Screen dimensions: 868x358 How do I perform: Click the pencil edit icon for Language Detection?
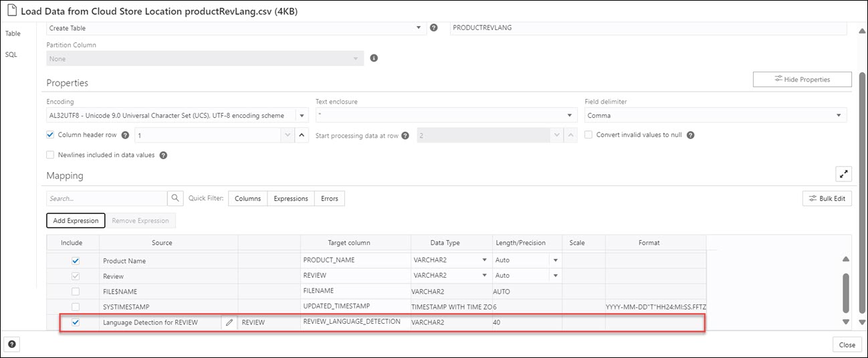[x=229, y=323]
